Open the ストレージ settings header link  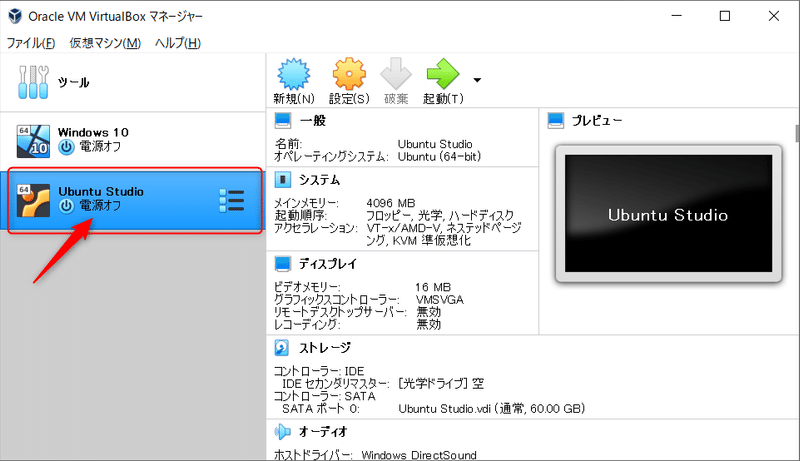pyautogui.click(x=325, y=348)
